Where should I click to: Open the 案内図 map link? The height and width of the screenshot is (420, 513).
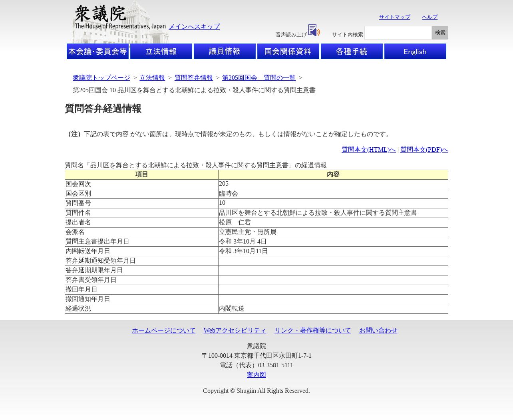pos(256,374)
